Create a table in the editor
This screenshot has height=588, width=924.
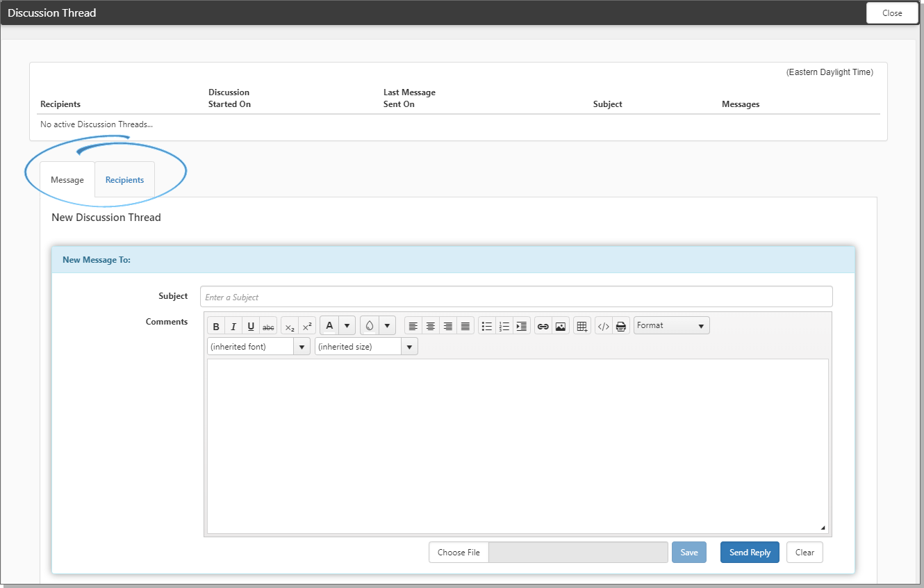coord(582,326)
